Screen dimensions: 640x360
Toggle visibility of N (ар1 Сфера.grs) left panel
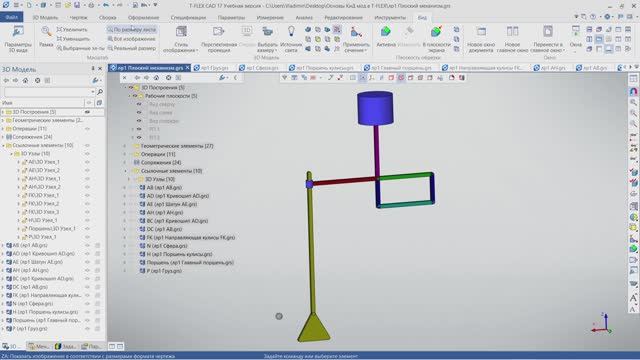pyautogui.click(x=87, y=304)
